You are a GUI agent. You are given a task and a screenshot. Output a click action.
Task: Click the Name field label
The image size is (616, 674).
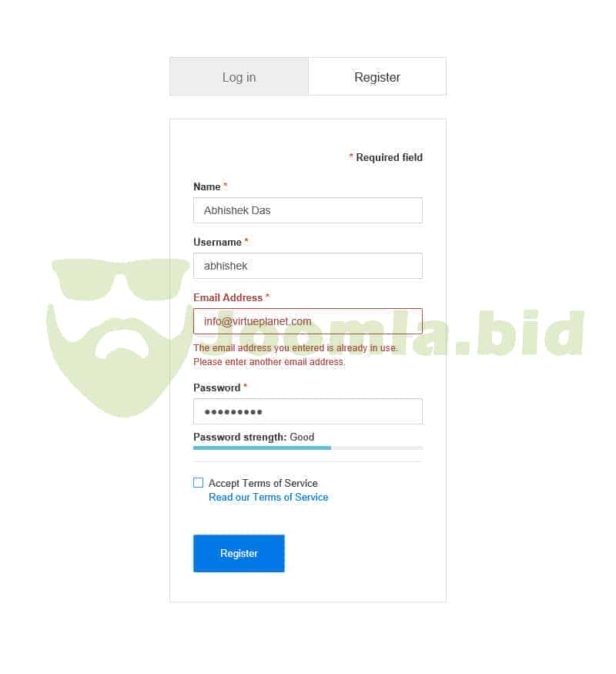pyautogui.click(x=207, y=186)
